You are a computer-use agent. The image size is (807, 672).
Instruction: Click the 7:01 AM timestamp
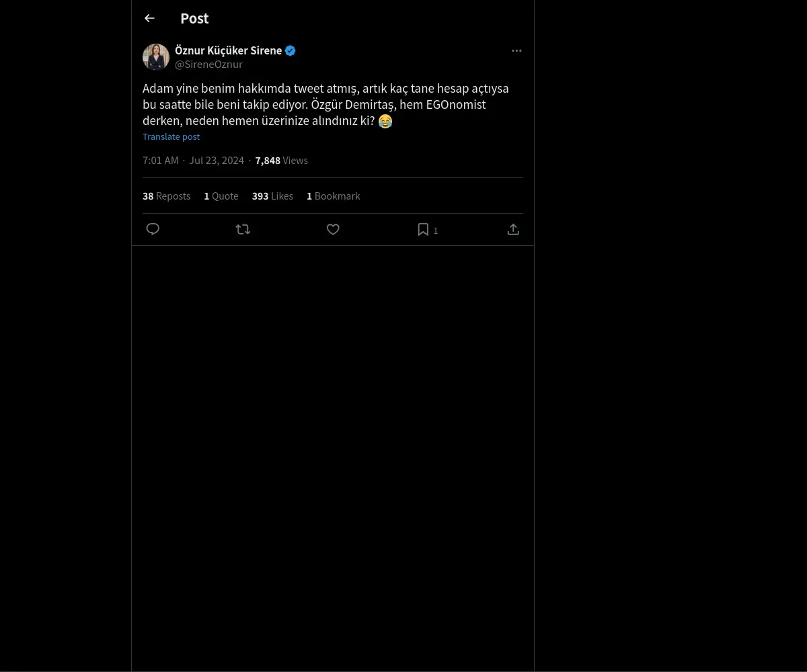point(160,161)
